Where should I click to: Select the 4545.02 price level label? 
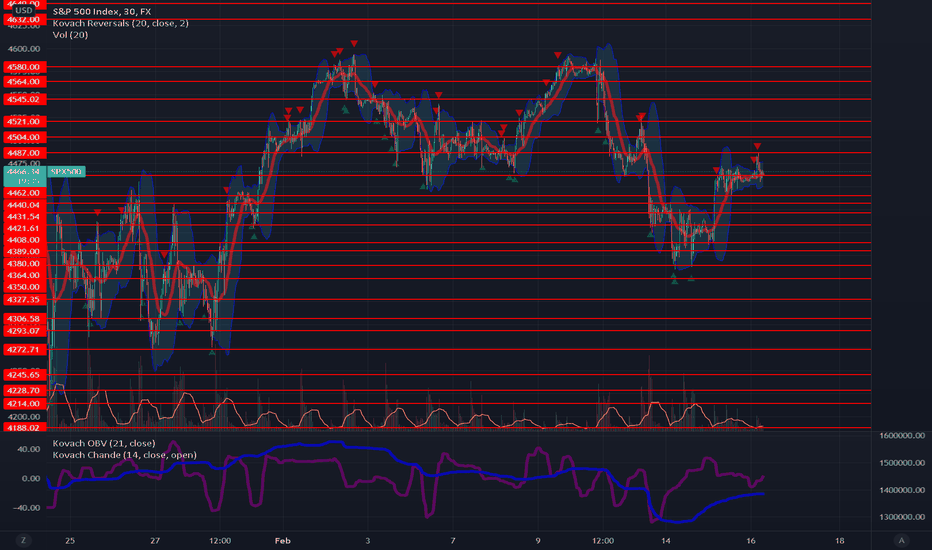24,99
